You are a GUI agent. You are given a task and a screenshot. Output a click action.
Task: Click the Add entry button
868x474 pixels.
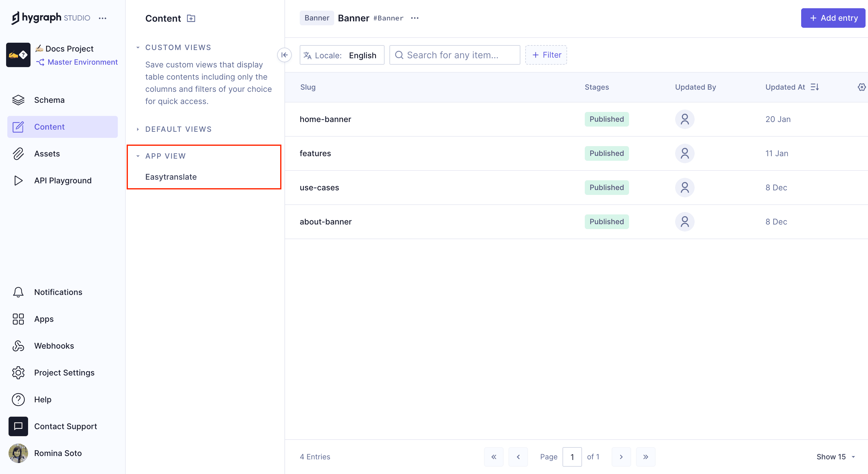pos(833,18)
